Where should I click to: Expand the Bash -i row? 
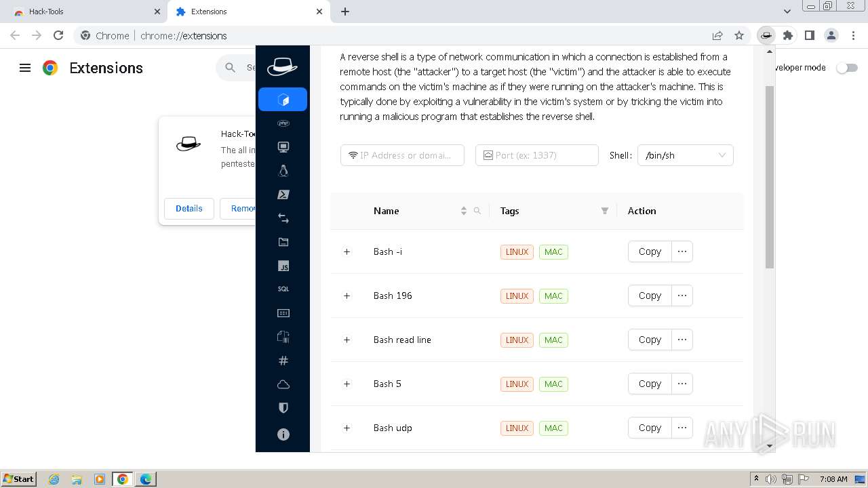click(347, 251)
